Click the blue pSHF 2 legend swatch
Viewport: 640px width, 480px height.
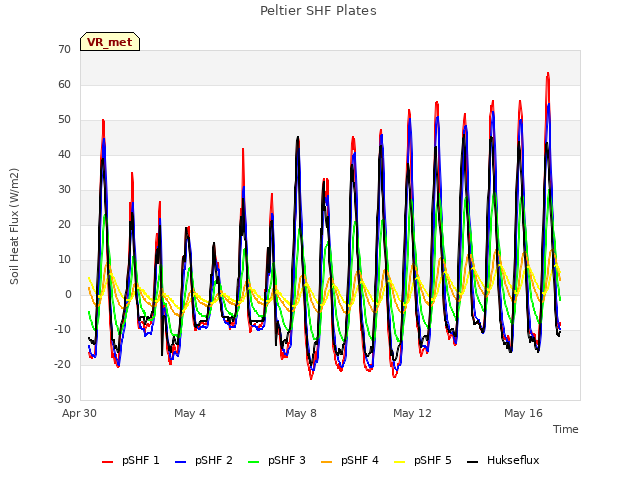(x=180, y=462)
